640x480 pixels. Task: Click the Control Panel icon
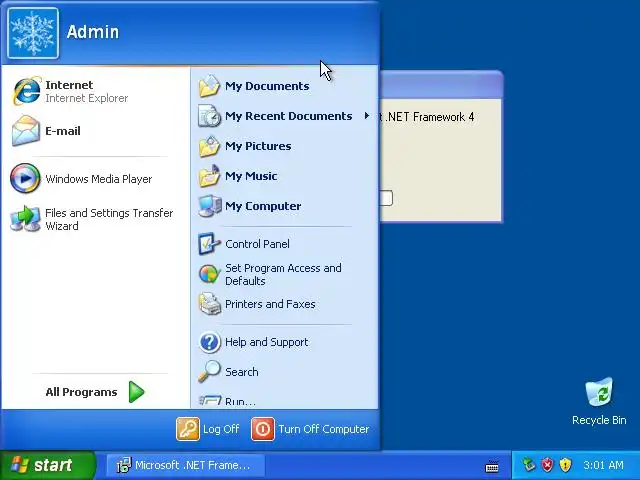coord(209,244)
